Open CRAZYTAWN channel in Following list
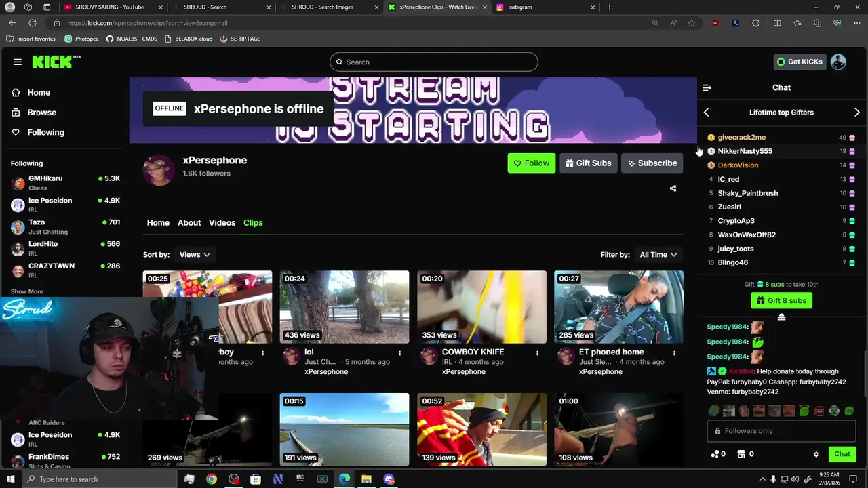The image size is (868, 488). pos(65,270)
